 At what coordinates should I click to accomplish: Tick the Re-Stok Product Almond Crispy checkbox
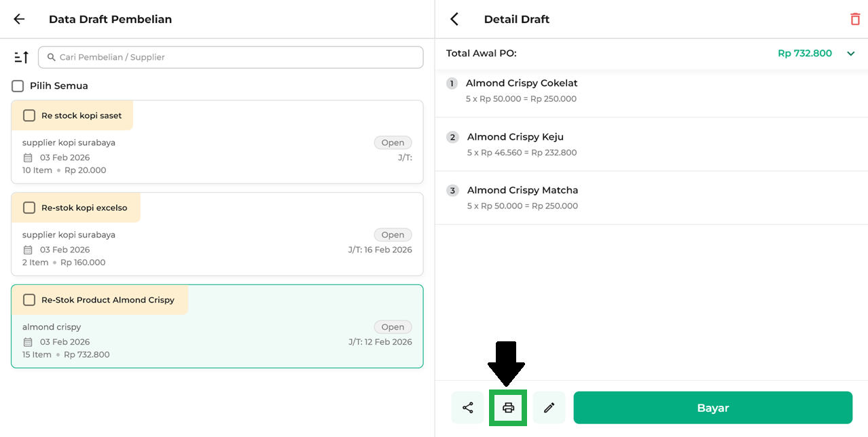click(x=29, y=300)
